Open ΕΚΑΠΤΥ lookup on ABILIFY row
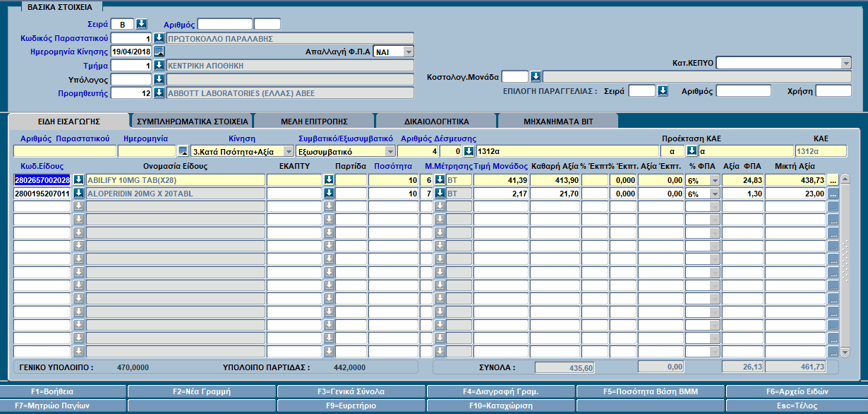Screen dimensions: 868x414 [329, 180]
